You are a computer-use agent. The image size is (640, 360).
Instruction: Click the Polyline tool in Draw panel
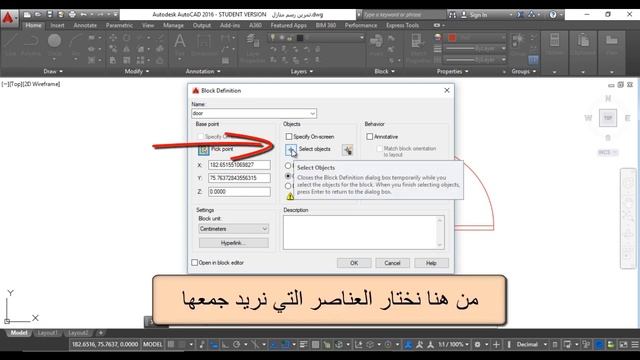tap(31, 44)
